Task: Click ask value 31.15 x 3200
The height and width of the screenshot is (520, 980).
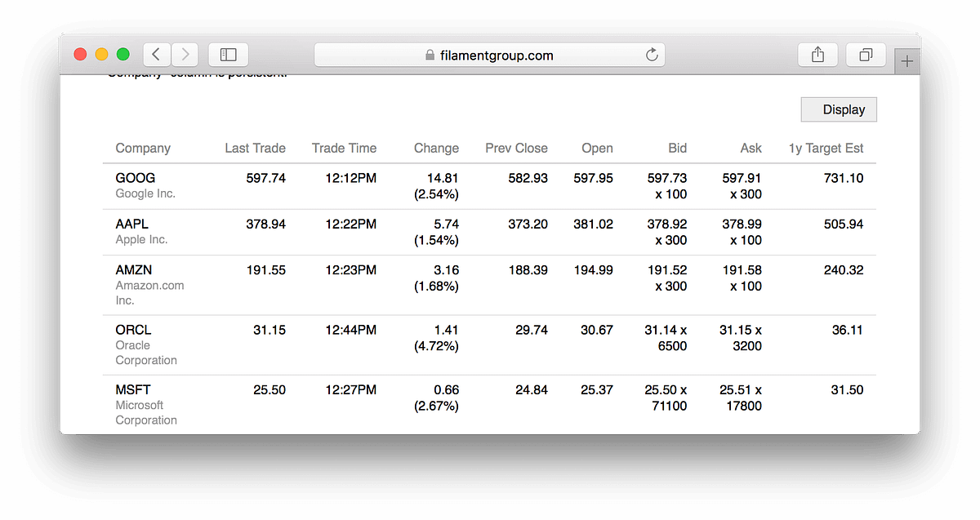Action: [x=741, y=338]
